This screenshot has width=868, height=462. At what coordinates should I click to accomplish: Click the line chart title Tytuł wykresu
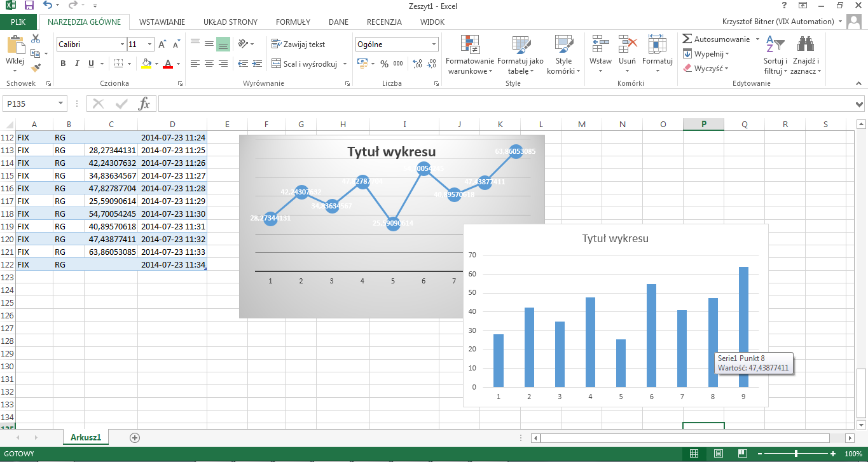click(x=391, y=151)
